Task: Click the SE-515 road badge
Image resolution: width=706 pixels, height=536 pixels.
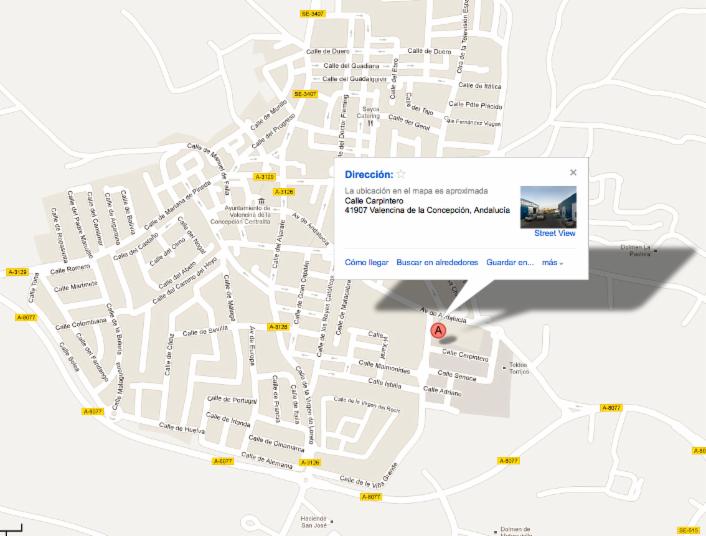Action: (688, 530)
